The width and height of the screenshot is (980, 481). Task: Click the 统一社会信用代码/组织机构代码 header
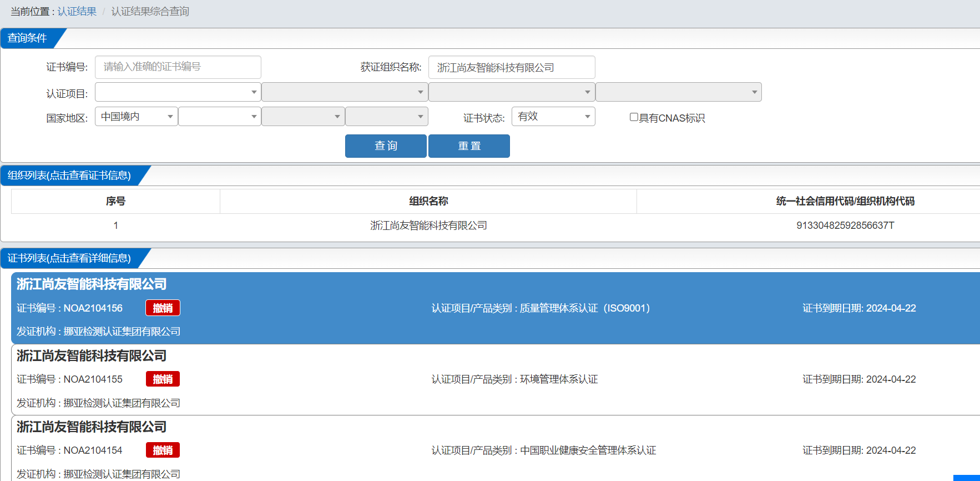click(845, 201)
